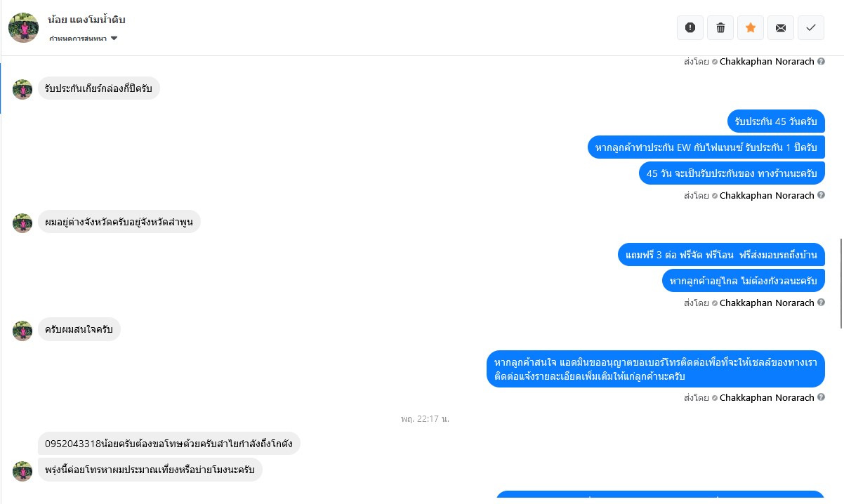Image resolution: width=844 pixels, height=504 pixels.
Task: Select the รับประกัน 45 วันครับ message bubble
Action: click(776, 121)
